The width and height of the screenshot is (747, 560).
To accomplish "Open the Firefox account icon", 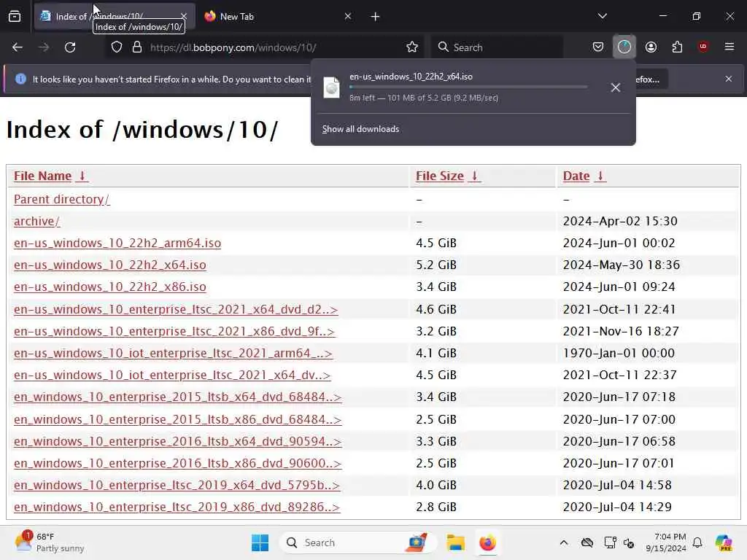I will tap(651, 47).
